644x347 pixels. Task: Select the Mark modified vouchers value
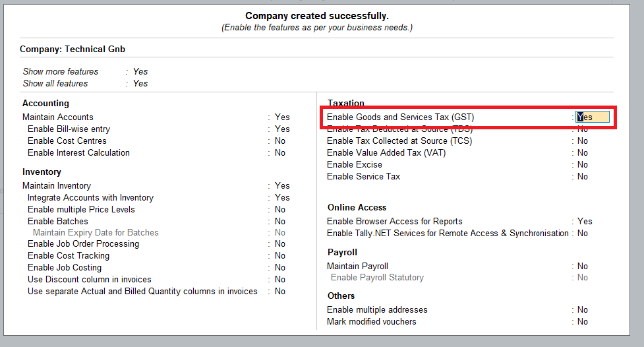pyautogui.click(x=583, y=321)
